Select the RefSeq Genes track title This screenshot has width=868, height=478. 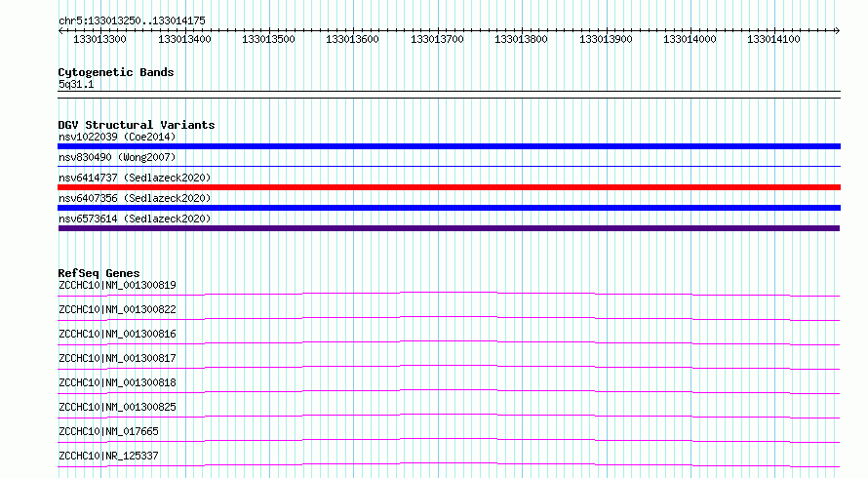coord(99,273)
